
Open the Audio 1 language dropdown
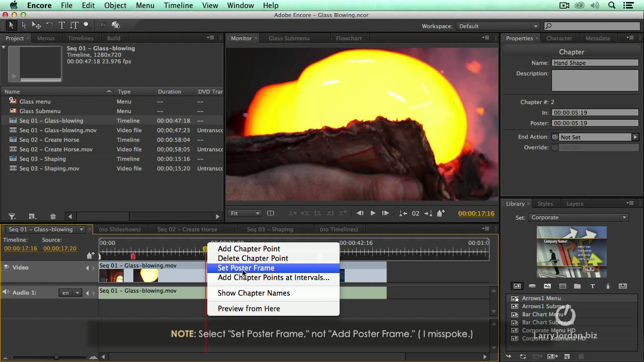70,293
